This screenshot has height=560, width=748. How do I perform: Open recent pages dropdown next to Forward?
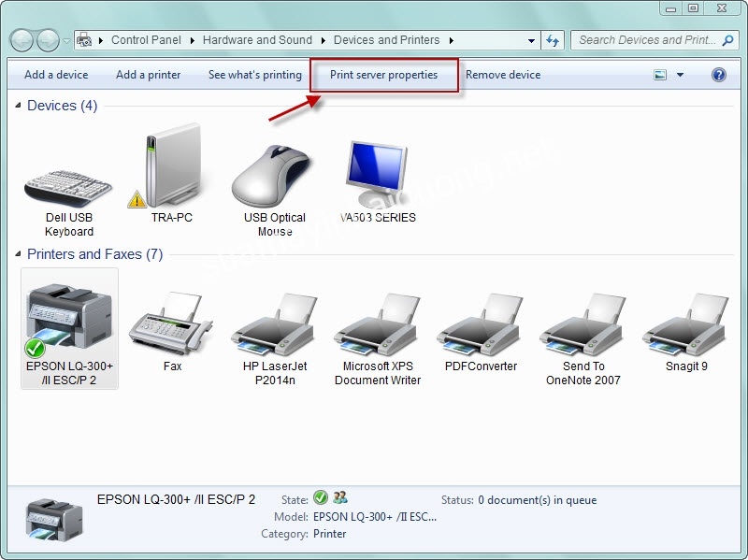66,41
